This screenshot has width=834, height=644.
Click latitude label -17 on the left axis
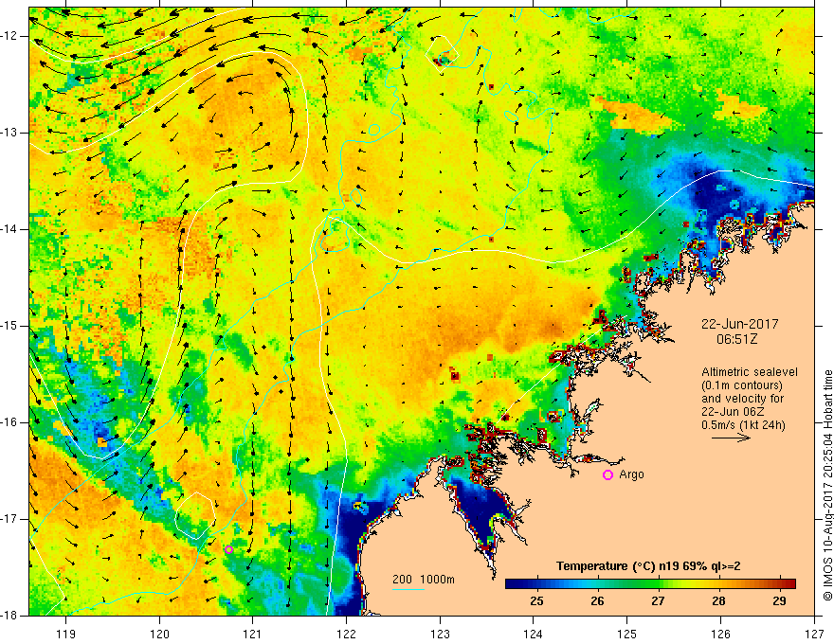point(10,519)
